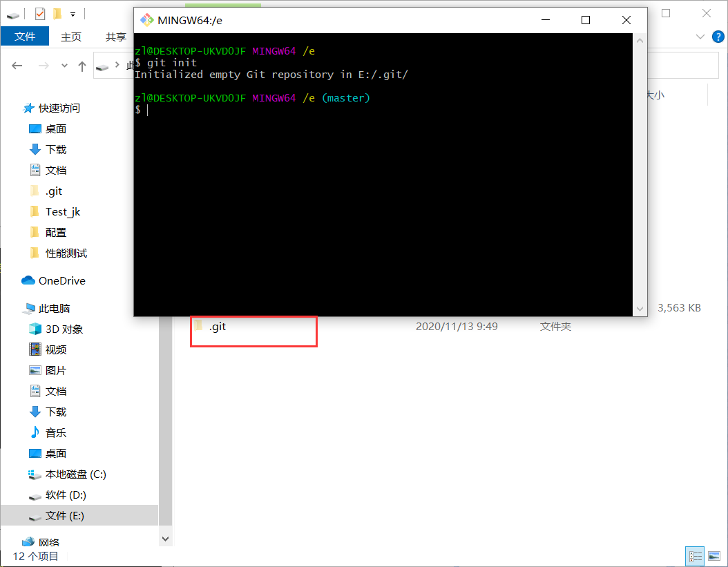Open 文档 under This PC
This screenshot has height=567, width=728.
(x=56, y=392)
